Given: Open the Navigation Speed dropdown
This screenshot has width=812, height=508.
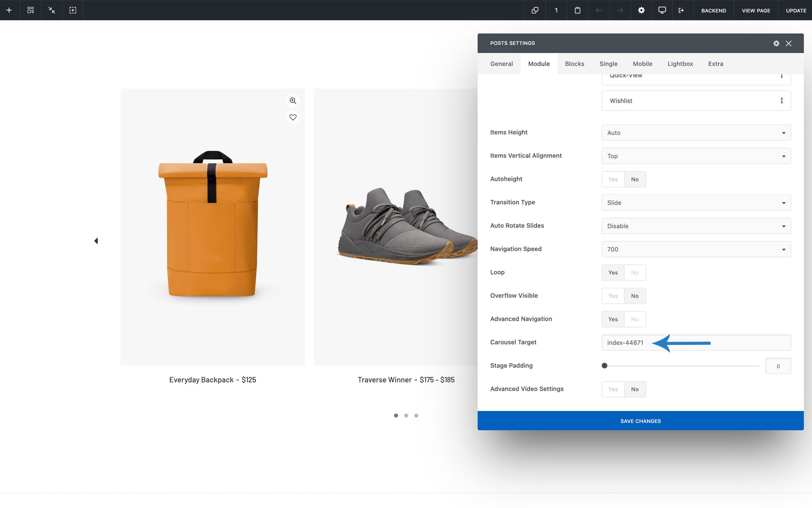Looking at the screenshot, I should 696,249.
